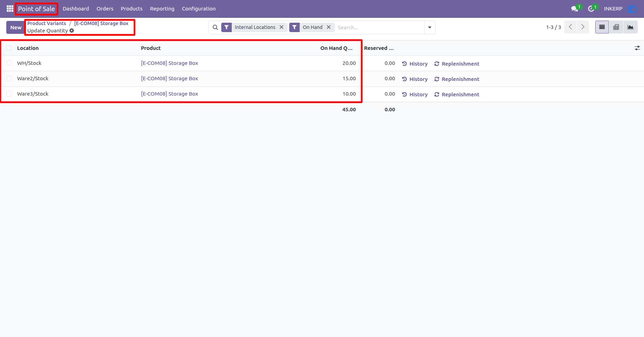This screenshot has width=644, height=337.
Task: Open the discuss messages icon
Action: (x=575, y=9)
